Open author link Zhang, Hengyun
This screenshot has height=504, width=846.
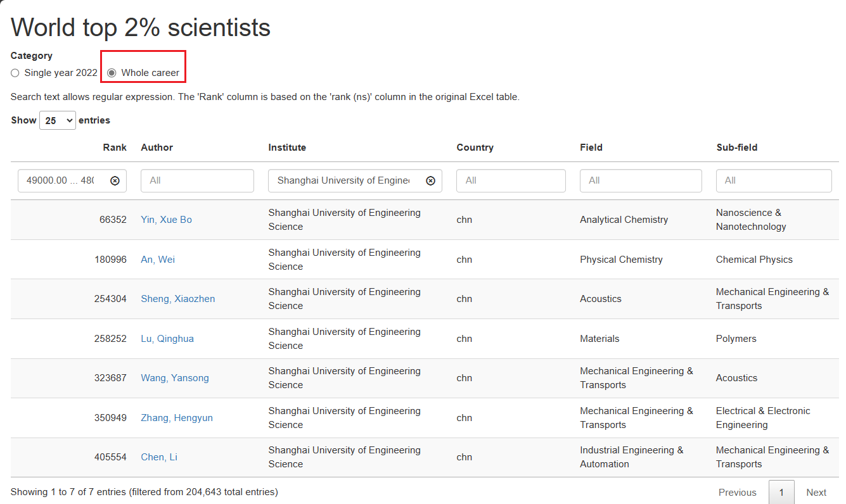pyautogui.click(x=177, y=418)
